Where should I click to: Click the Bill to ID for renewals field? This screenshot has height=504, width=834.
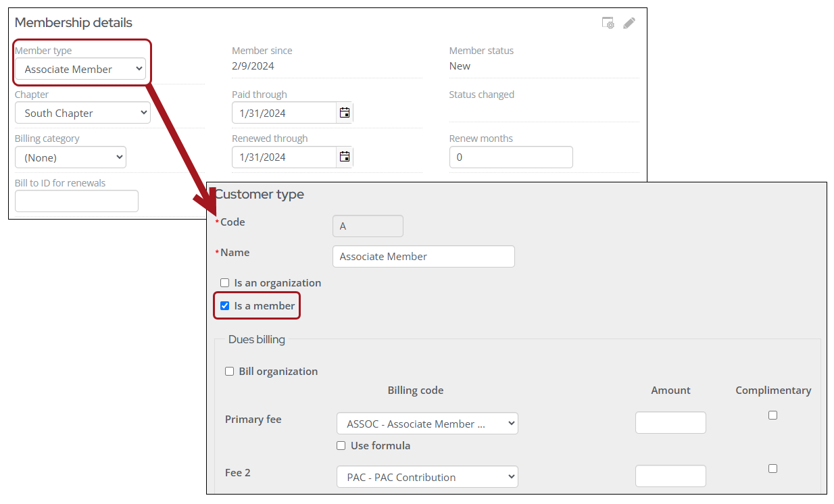coord(76,201)
